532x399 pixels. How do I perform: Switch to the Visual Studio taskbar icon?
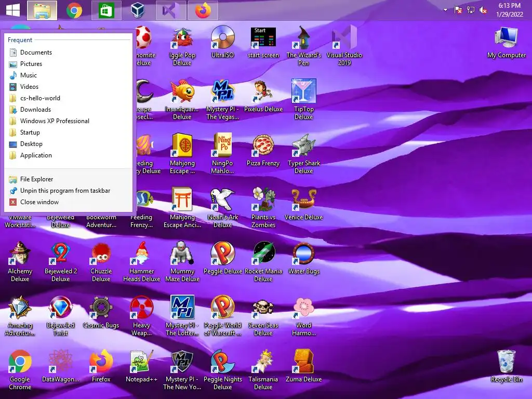coord(170,10)
